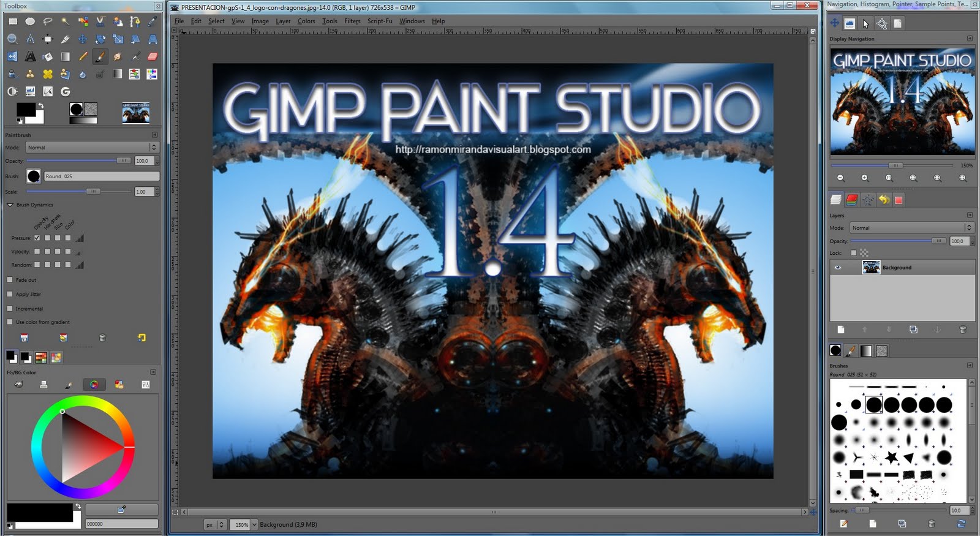
Task: Open the Levels tool
Action: coord(30,91)
